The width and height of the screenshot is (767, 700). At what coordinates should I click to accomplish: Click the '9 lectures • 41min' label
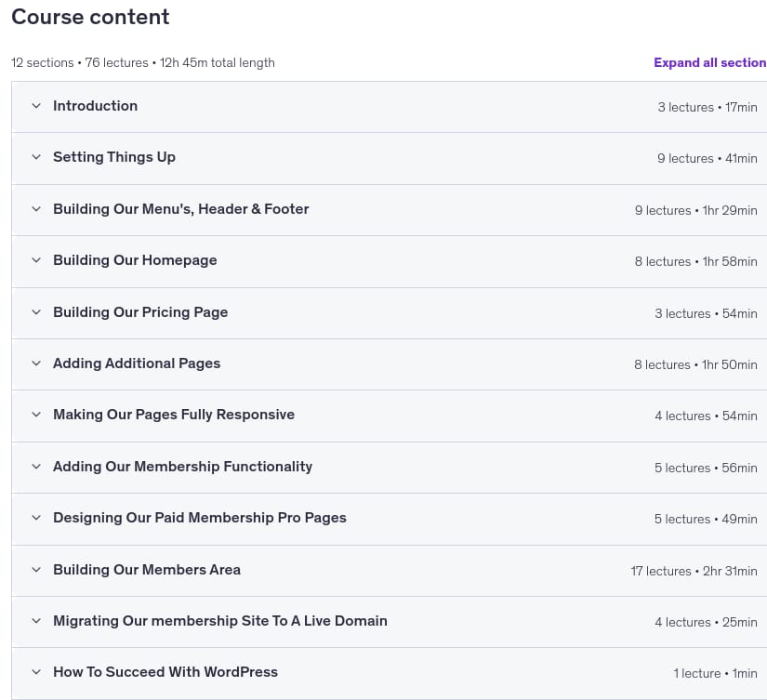point(707,159)
